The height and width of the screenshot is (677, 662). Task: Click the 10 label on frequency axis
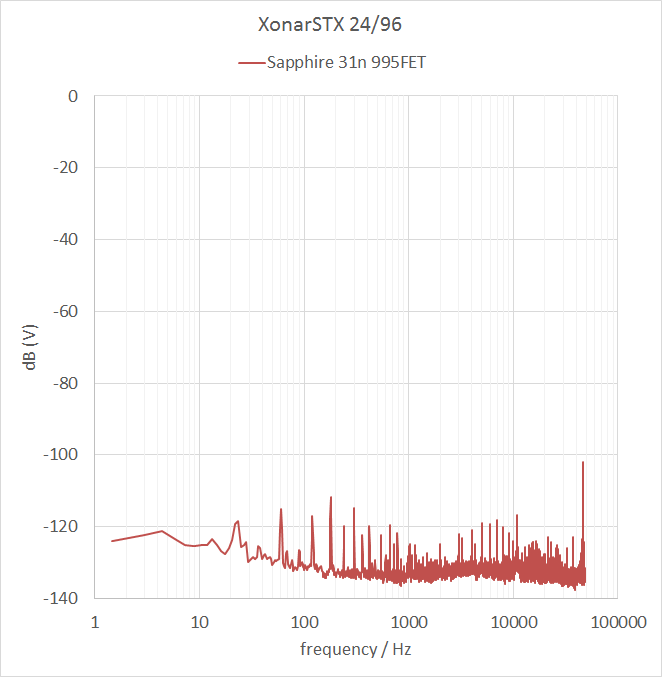[x=200, y=623]
